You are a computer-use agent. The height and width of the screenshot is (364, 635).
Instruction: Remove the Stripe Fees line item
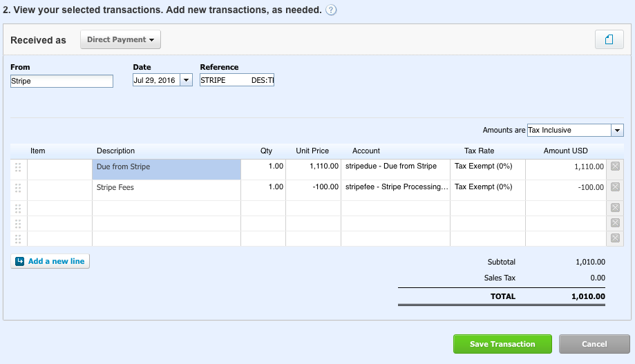click(x=615, y=186)
